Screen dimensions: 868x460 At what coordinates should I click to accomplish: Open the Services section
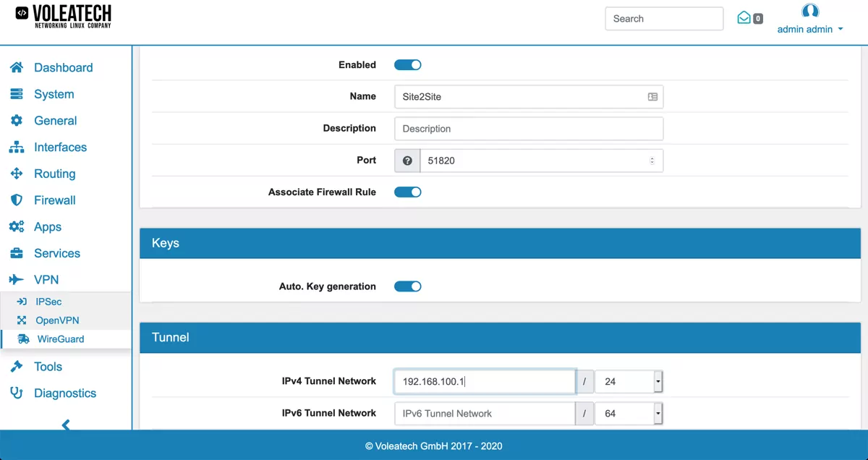coord(56,253)
